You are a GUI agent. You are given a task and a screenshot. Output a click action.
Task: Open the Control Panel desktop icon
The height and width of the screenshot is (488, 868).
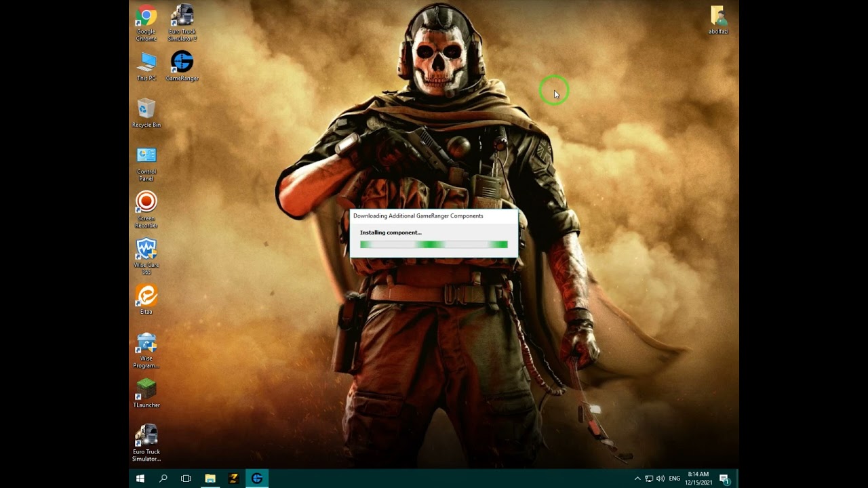[x=146, y=163]
